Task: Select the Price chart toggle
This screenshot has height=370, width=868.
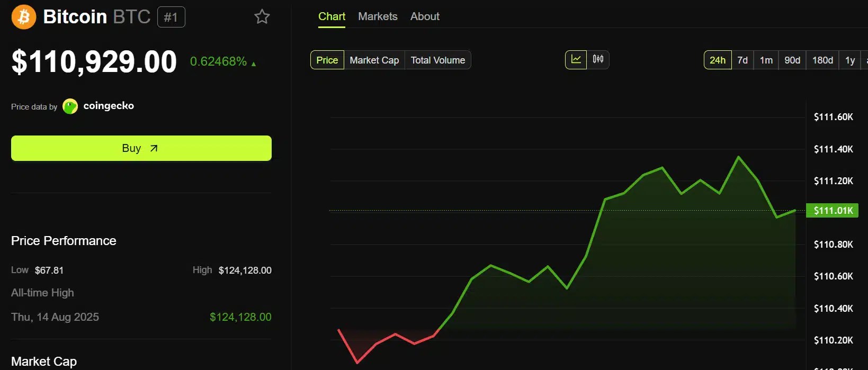Action: coord(327,60)
